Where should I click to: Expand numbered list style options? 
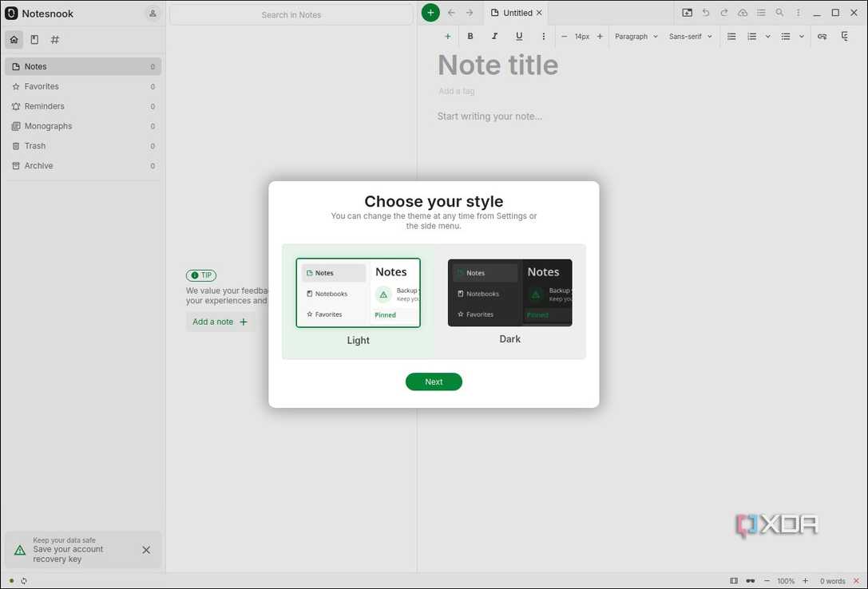768,37
